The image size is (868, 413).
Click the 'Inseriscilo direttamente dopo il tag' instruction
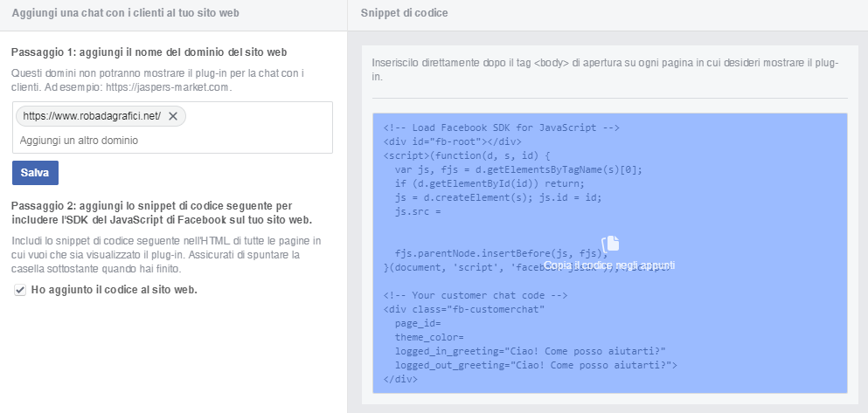(x=606, y=70)
